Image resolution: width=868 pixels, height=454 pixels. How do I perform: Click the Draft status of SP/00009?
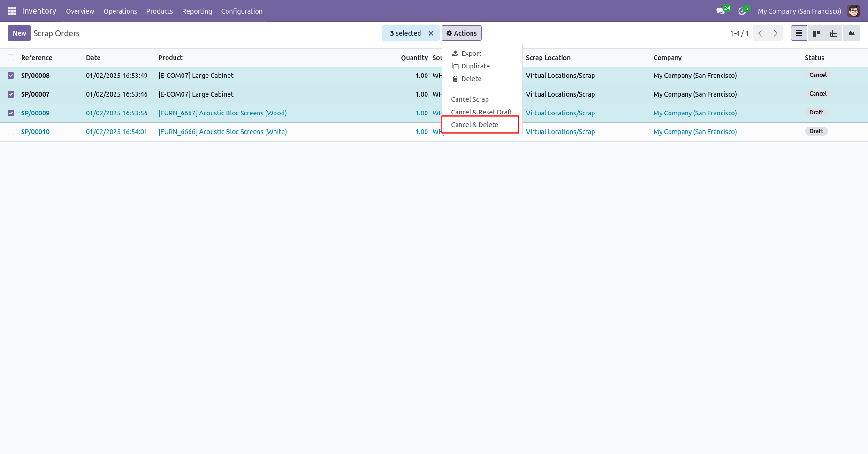(x=816, y=113)
